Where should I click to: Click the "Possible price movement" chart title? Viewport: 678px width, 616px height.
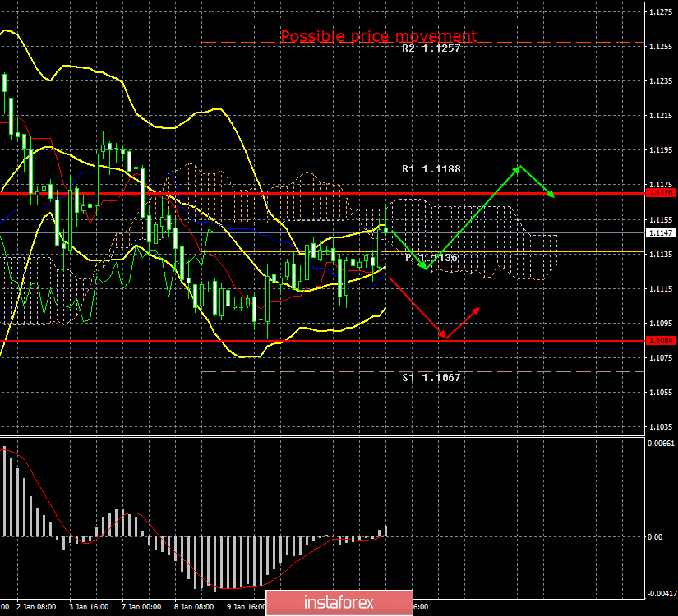[x=378, y=36]
